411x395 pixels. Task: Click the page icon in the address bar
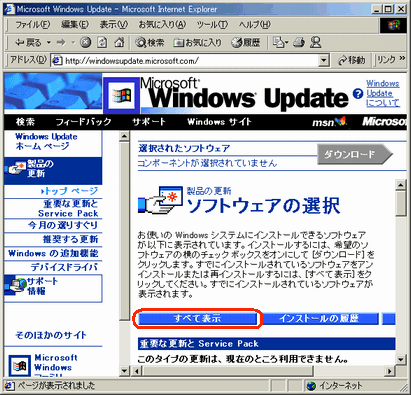click(57, 60)
